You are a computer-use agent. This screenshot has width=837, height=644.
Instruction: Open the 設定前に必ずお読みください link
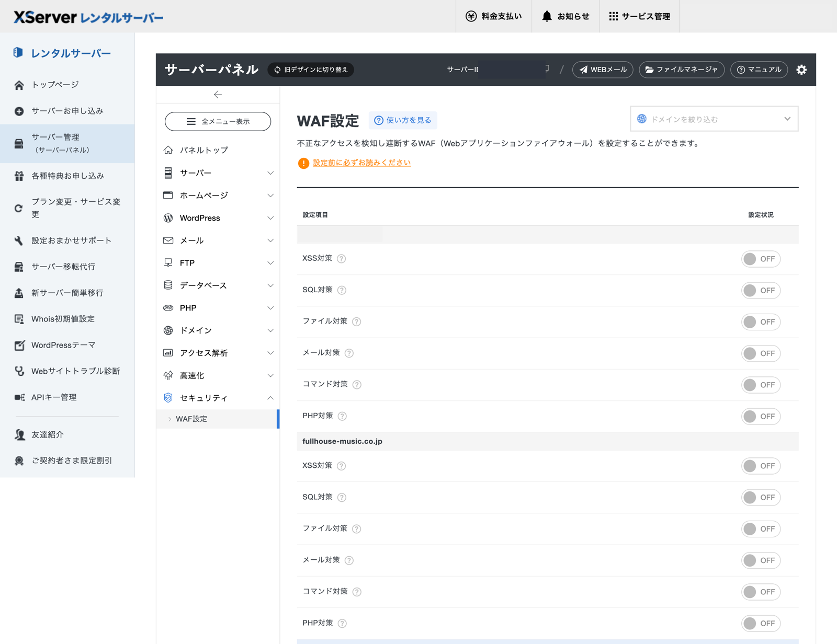(x=362, y=163)
